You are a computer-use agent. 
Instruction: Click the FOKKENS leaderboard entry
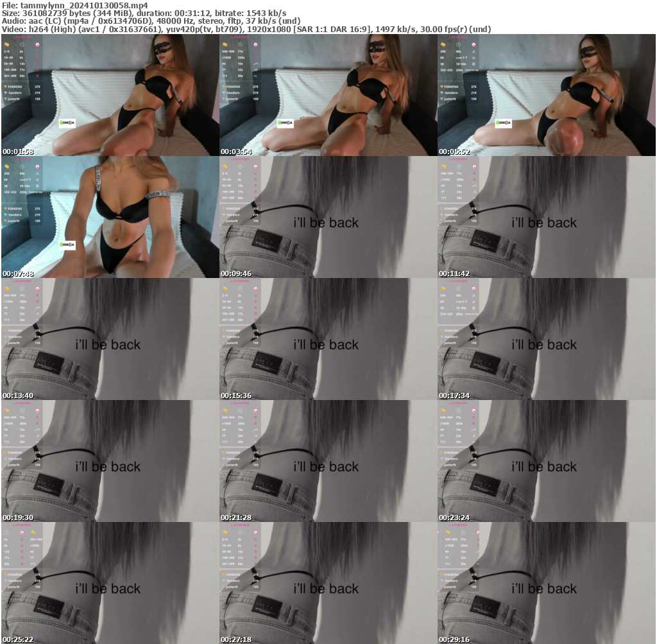(15, 87)
